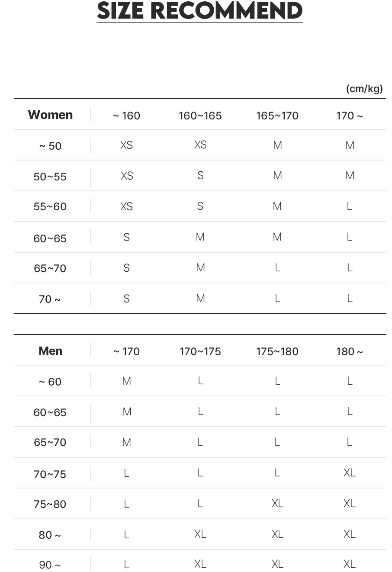Select the 90 ~ weight row label
This screenshot has width=392, height=572.
(50, 565)
